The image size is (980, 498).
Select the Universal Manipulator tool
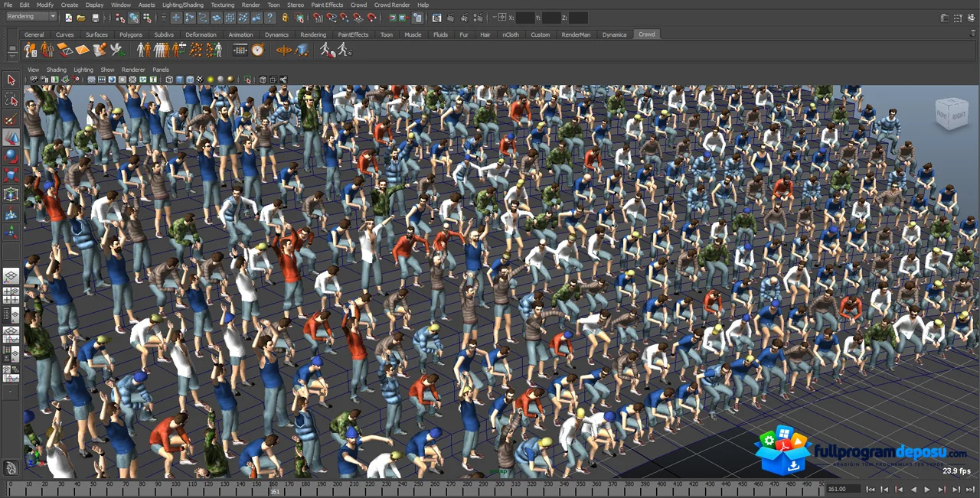(x=11, y=194)
